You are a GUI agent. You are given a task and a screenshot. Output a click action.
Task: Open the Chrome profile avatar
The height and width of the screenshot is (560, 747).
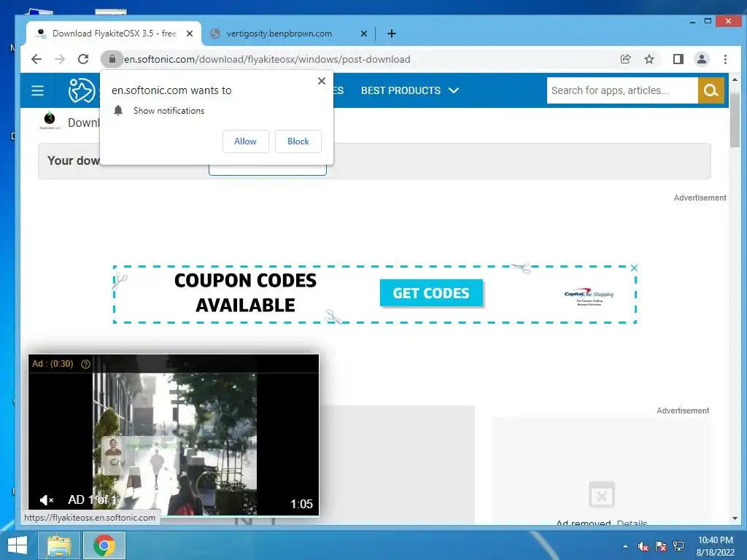(x=702, y=59)
